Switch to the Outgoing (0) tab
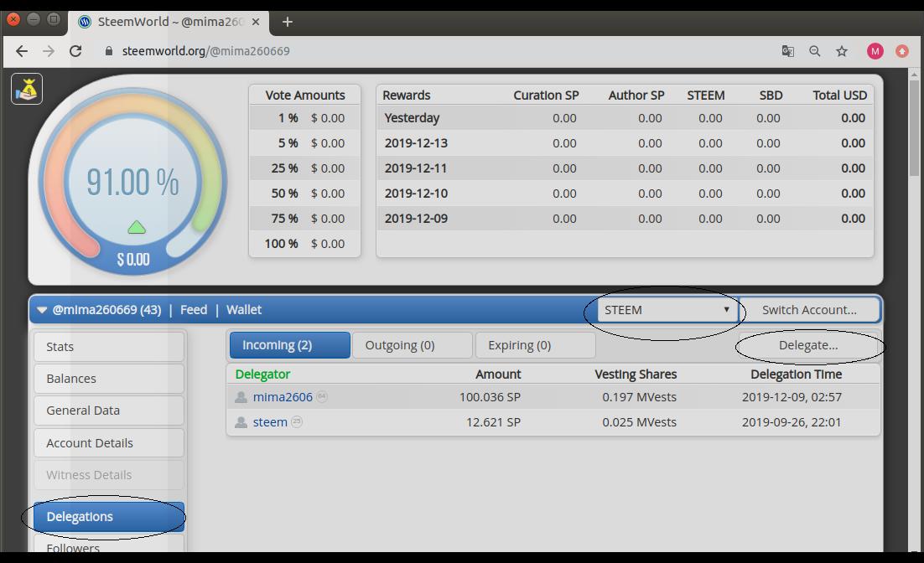This screenshot has height=563, width=924. click(x=412, y=345)
